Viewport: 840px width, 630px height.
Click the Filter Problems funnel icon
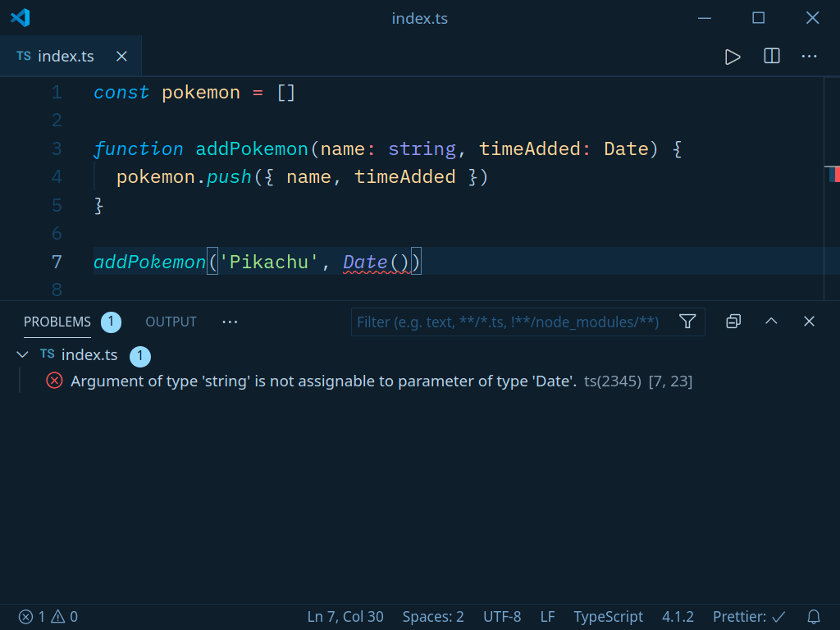pyautogui.click(x=687, y=322)
